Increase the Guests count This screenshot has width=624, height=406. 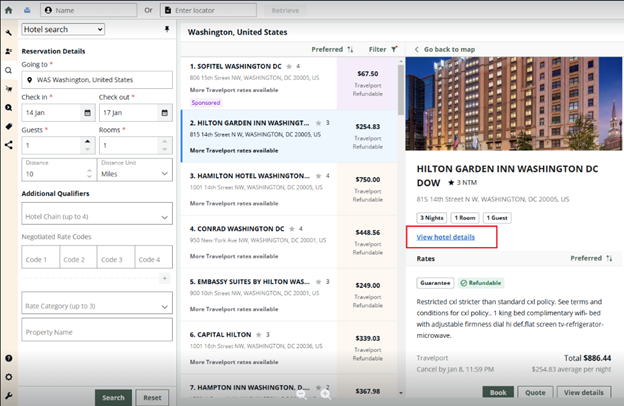click(x=88, y=141)
